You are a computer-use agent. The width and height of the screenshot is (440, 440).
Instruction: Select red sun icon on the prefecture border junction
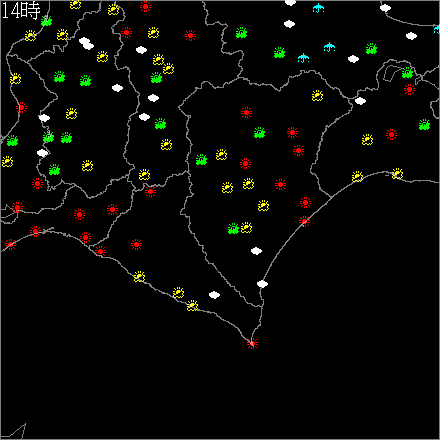[150, 192]
